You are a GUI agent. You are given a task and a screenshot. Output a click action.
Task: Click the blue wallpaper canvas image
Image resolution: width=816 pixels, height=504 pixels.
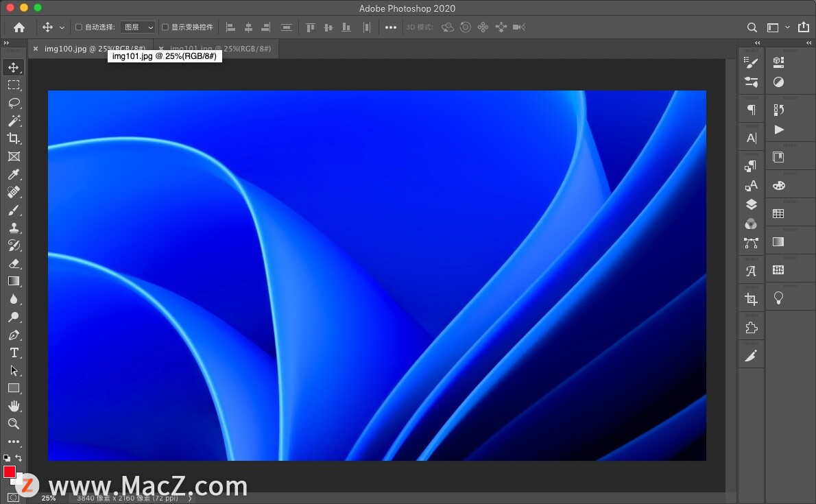(x=376, y=276)
